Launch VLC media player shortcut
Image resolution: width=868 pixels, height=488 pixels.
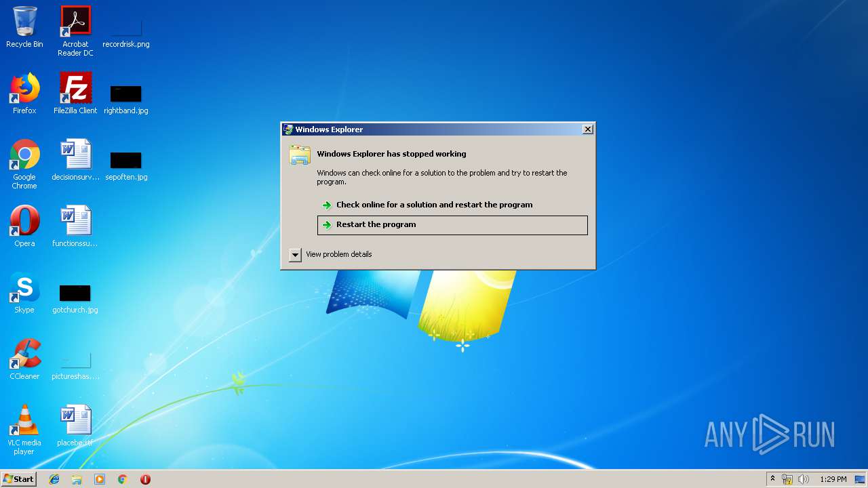[24, 430]
